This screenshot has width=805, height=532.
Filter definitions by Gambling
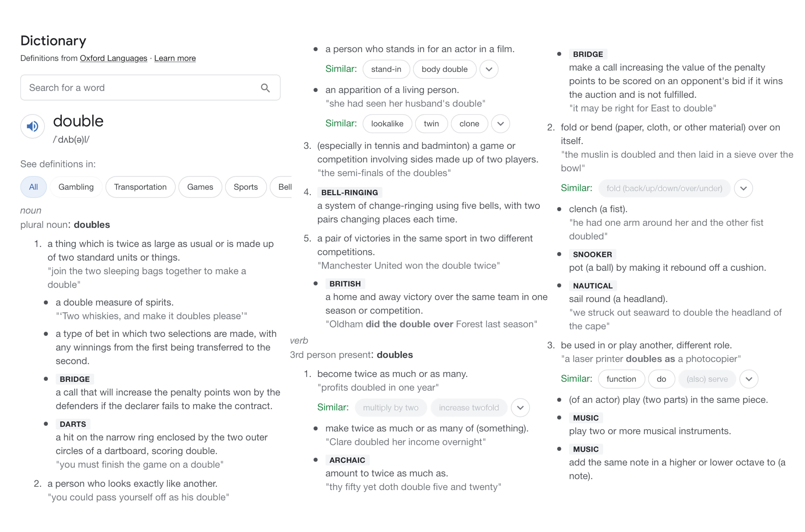[x=76, y=187]
